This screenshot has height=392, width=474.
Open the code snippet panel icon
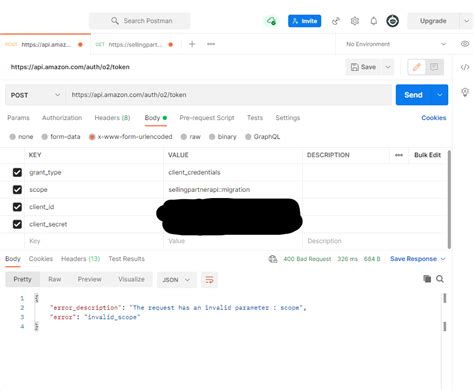click(465, 67)
